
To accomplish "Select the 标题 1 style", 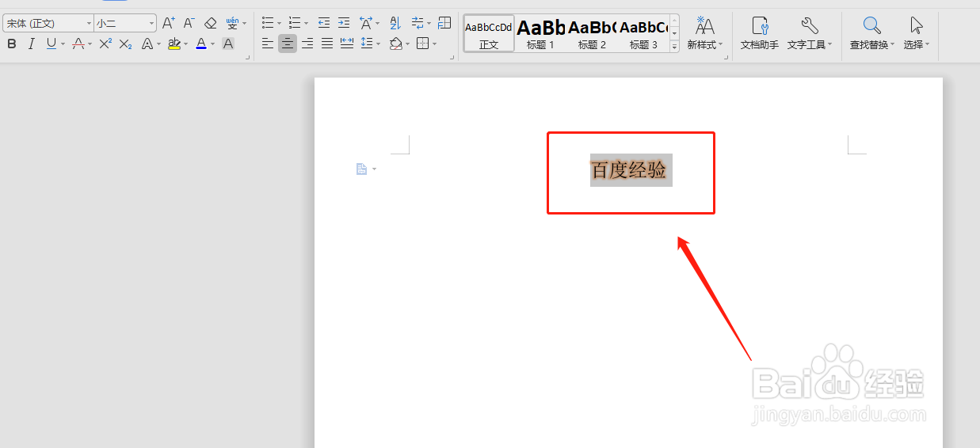I will 540,33.
